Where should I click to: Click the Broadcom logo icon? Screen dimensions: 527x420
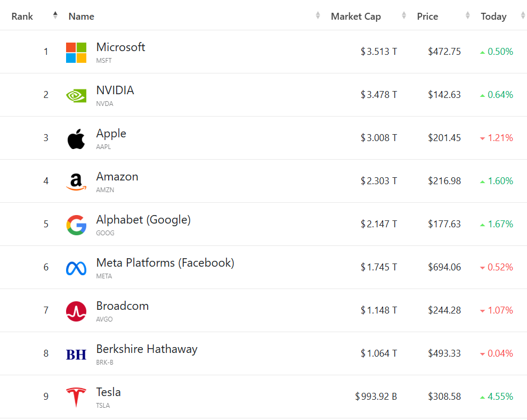(x=76, y=311)
